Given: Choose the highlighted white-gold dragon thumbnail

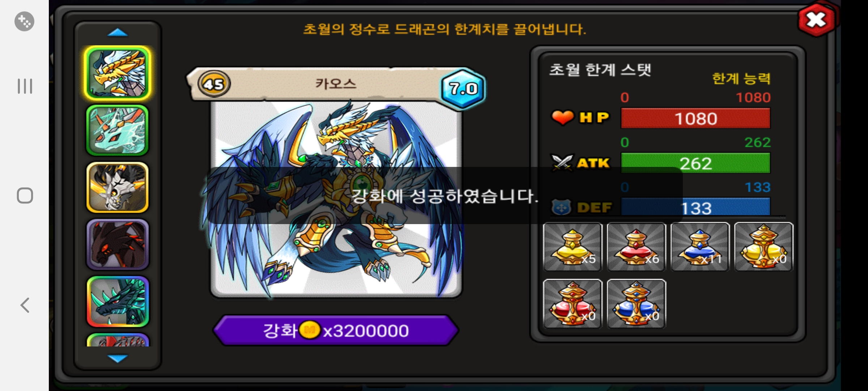Looking at the screenshot, I should [x=118, y=73].
